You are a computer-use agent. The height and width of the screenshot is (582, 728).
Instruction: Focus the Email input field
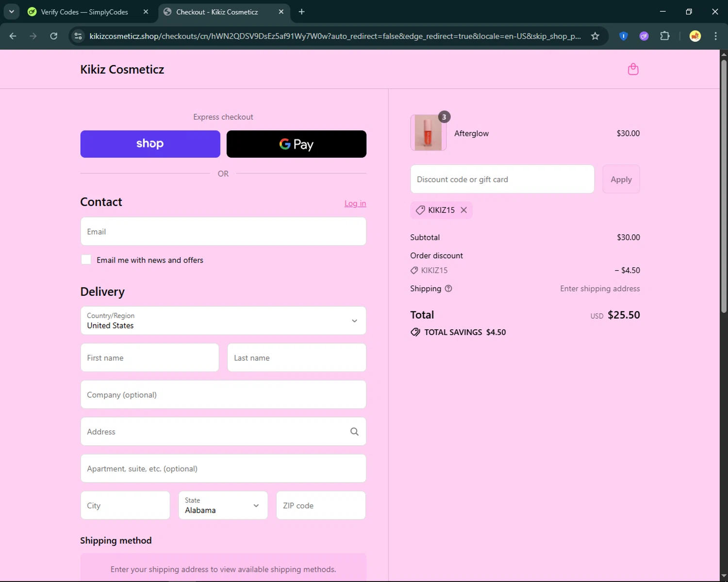223,231
